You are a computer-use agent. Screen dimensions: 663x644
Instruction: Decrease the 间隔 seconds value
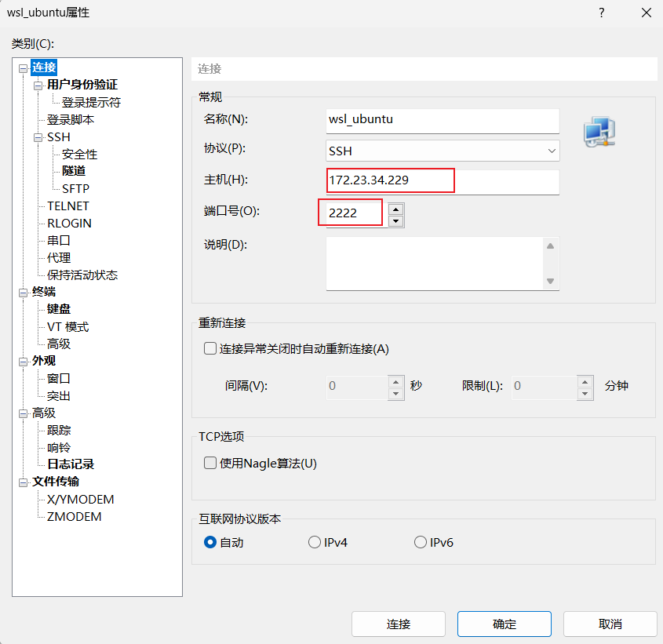coord(395,394)
